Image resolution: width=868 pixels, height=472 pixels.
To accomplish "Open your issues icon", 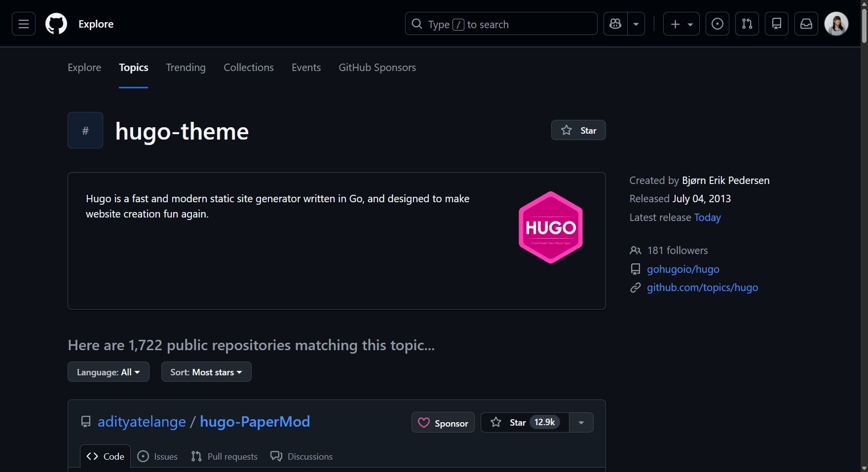I will (717, 23).
